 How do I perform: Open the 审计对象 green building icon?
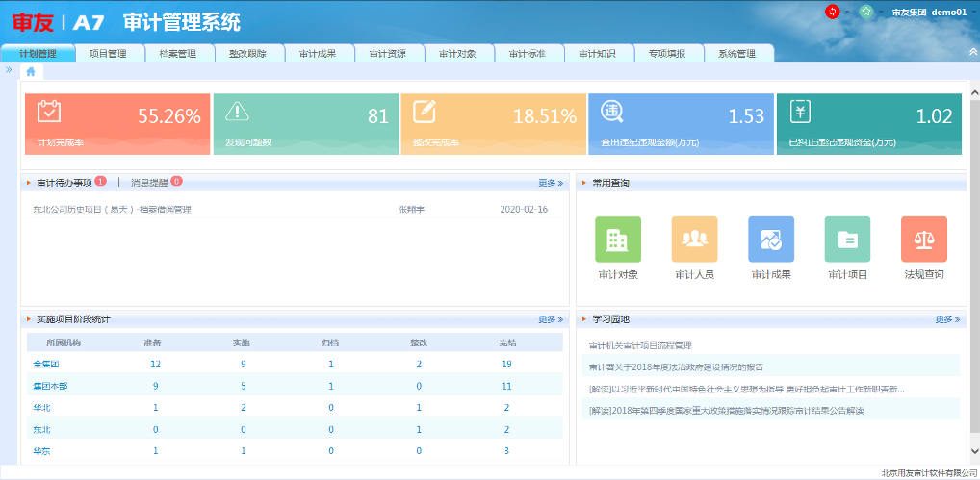coord(617,240)
